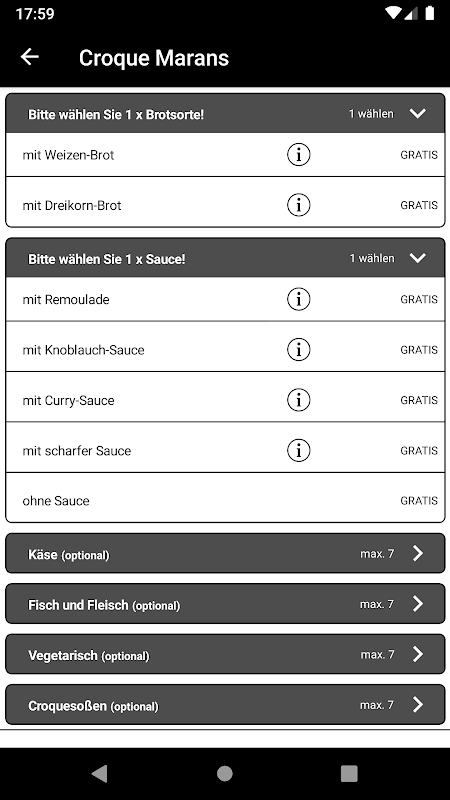
Task: Expand the Vegetarisch optional section
Action: click(x=225, y=654)
